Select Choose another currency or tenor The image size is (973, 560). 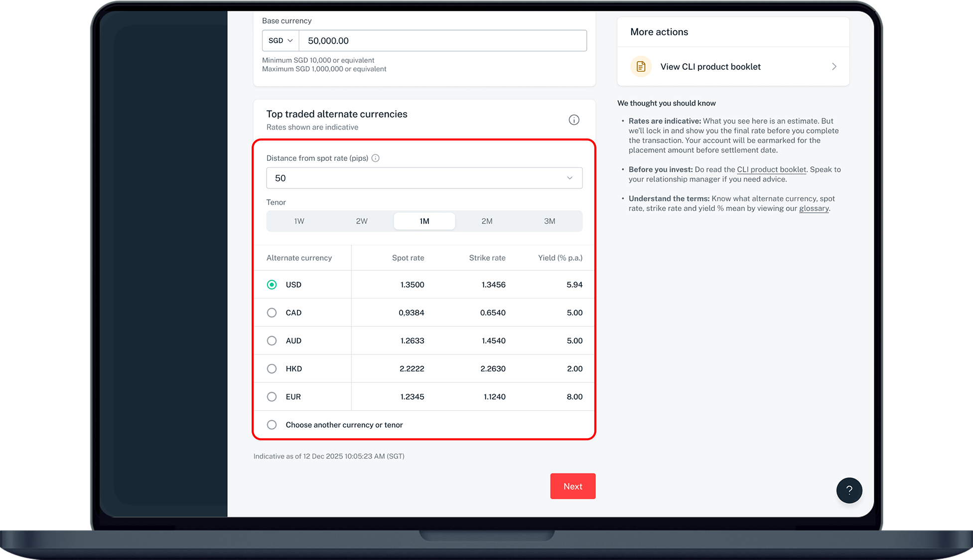point(272,425)
